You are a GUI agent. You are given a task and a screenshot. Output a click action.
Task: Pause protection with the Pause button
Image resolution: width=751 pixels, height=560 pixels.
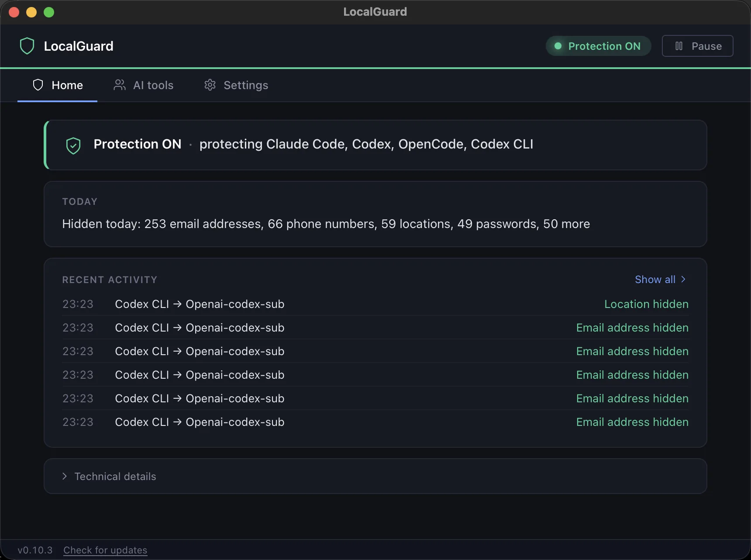pos(697,46)
